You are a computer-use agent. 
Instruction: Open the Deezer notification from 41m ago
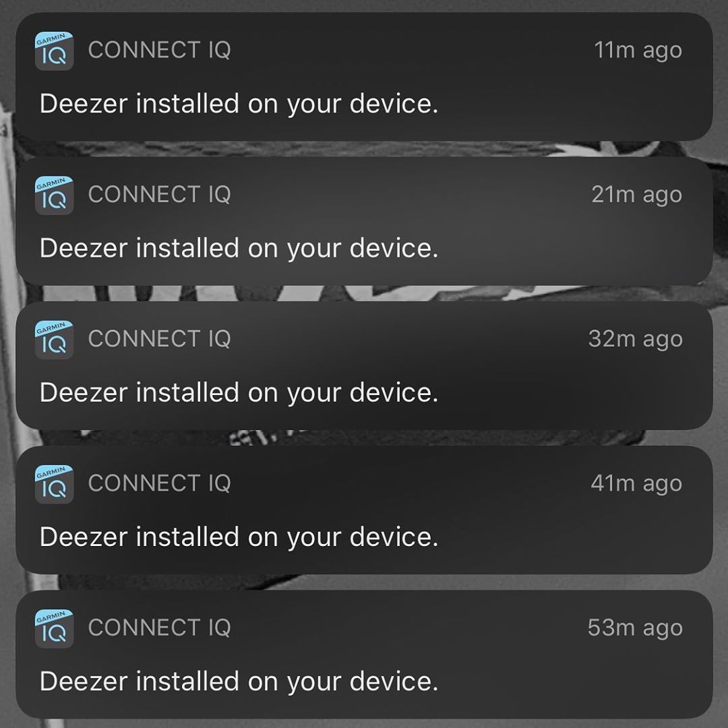point(364,510)
